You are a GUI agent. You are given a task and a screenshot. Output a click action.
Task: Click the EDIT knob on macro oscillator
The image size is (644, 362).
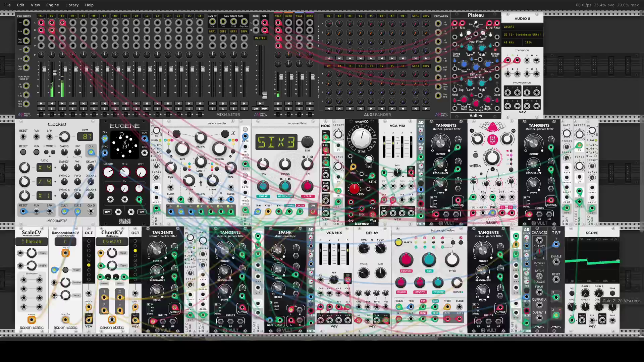click(x=307, y=142)
